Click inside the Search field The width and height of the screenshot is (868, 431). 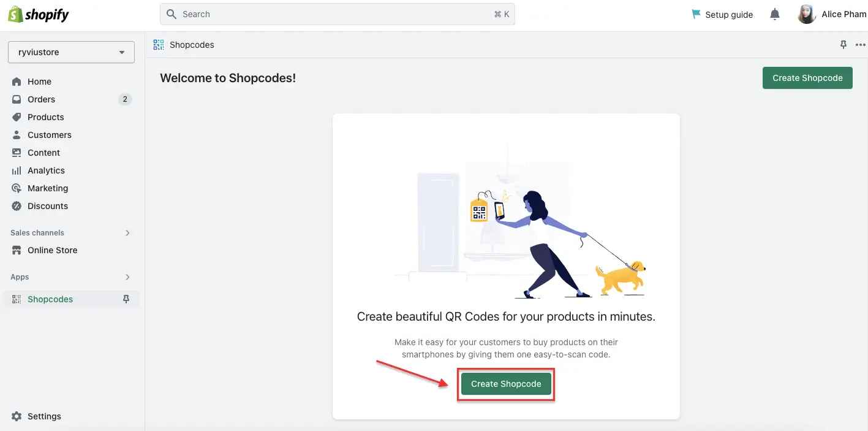pos(337,13)
